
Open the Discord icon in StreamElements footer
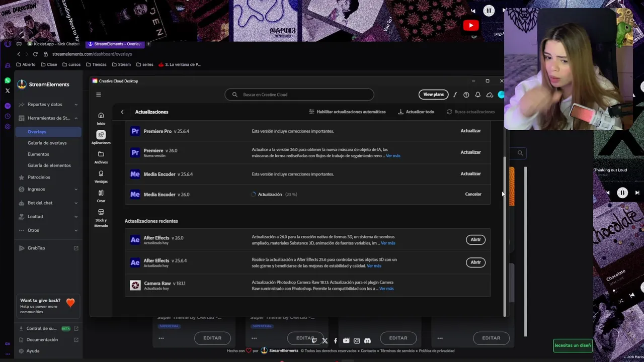[367, 341]
